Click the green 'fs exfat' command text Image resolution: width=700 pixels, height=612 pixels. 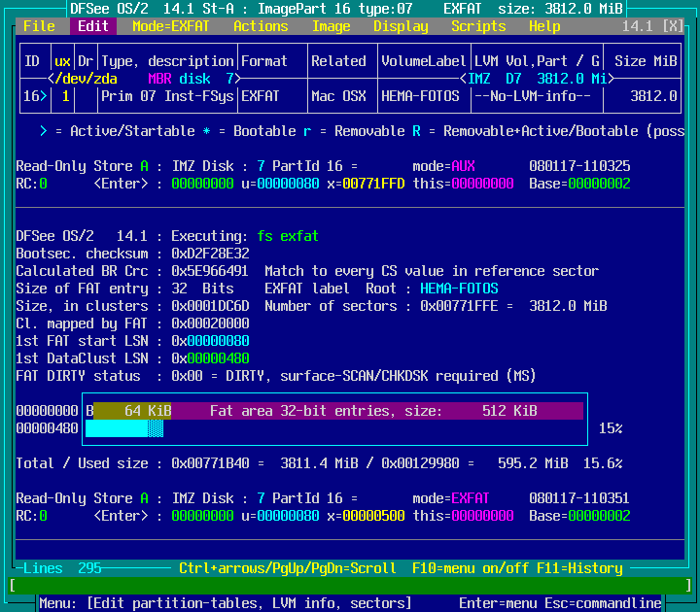point(288,236)
